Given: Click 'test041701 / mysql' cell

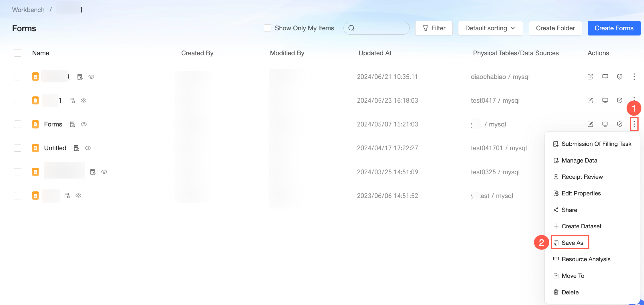Looking at the screenshot, I should [499, 148].
